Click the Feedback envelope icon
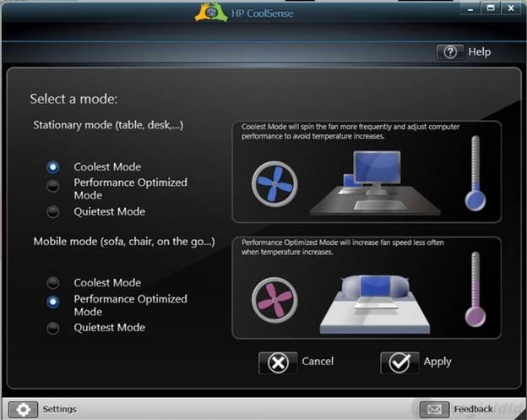Image resolution: width=527 pixels, height=420 pixels. [434, 409]
